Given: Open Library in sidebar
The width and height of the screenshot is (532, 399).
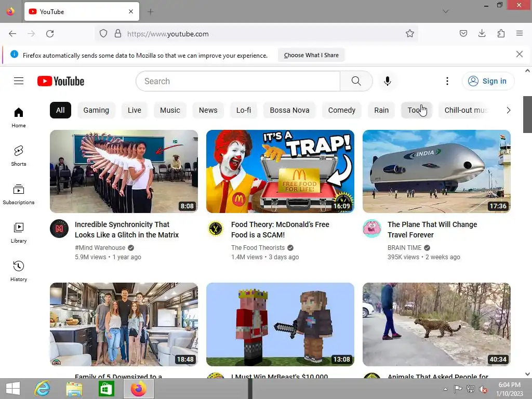Looking at the screenshot, I should [x=19, y=233].
